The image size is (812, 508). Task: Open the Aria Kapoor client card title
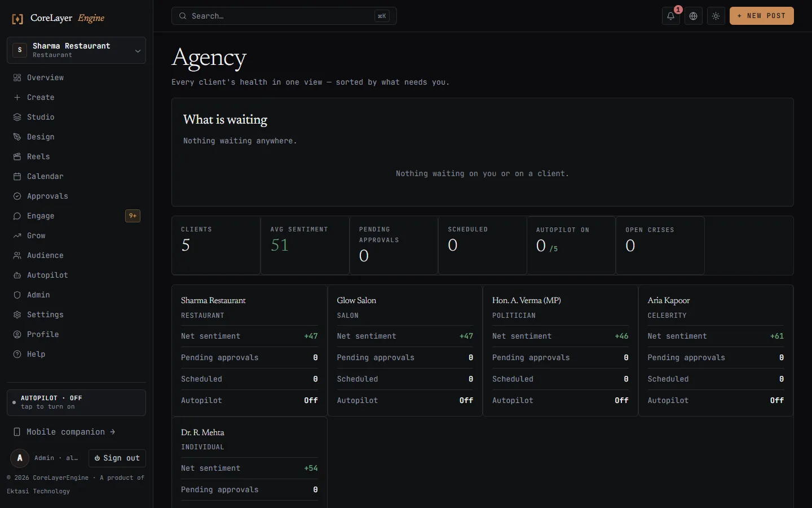click(669, 300)
